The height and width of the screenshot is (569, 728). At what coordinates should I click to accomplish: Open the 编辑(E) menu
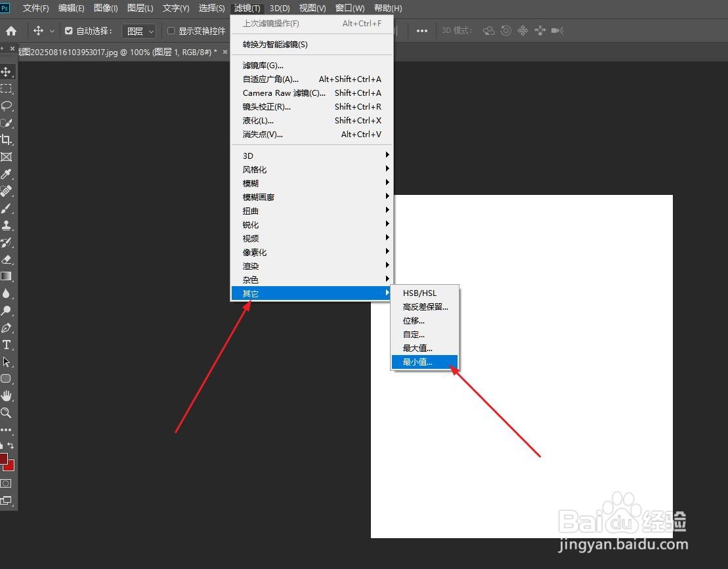coord(71,9)
